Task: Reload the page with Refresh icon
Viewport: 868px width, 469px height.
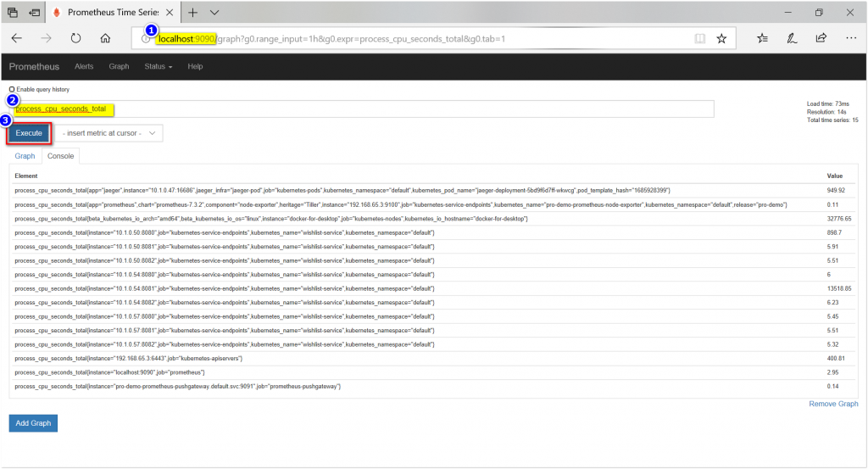Action: 75,38
